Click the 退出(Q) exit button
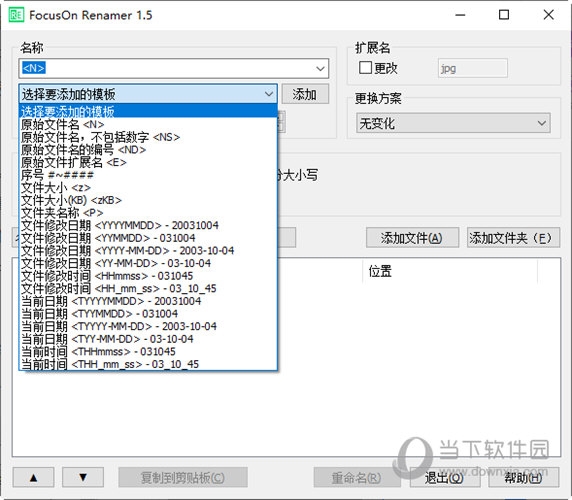 (x=445, y=477)
